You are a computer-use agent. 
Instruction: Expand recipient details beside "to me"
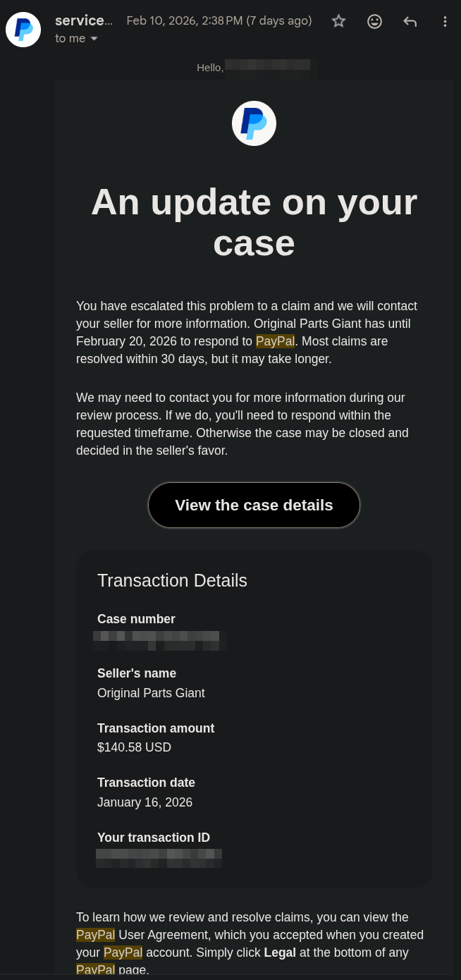pos(94,39)
